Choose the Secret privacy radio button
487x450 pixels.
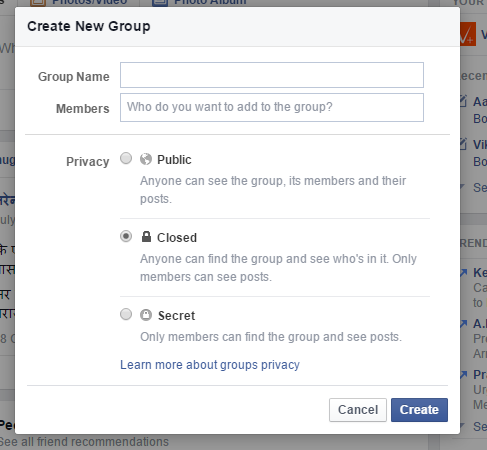tap(126, 314)
